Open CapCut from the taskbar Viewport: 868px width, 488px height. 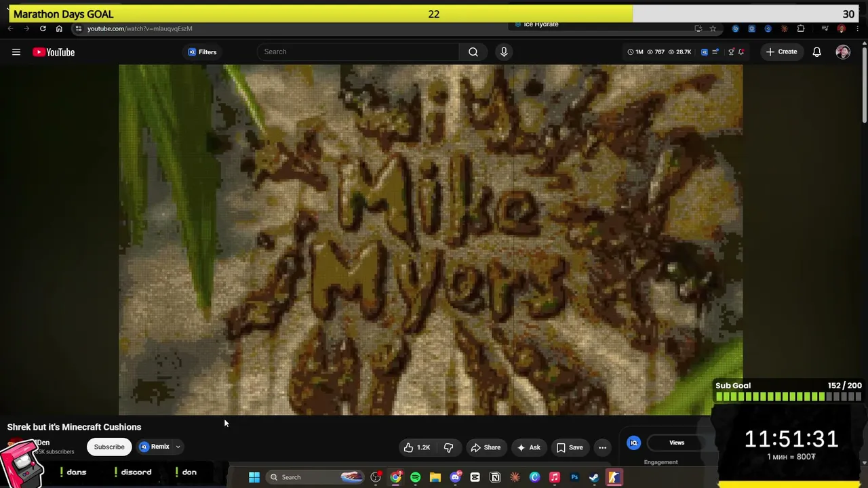point(475,477)
